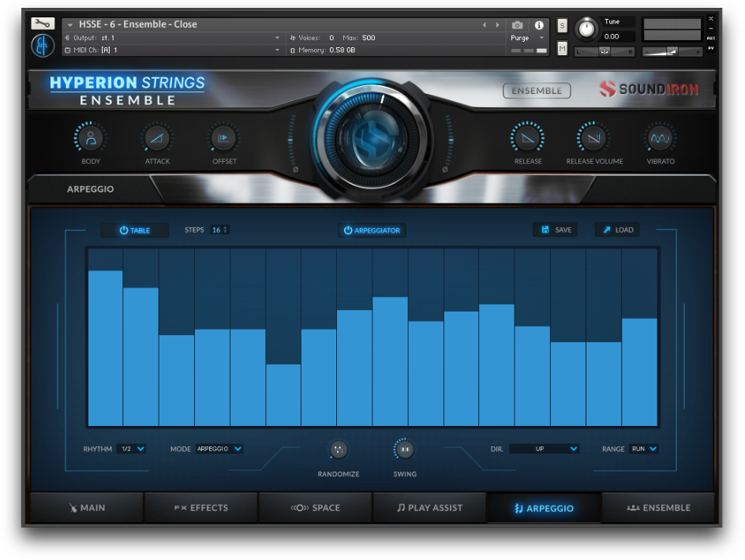745x560 pixels.
Task: Switch to the Effects tab
Action: (201, 508)
